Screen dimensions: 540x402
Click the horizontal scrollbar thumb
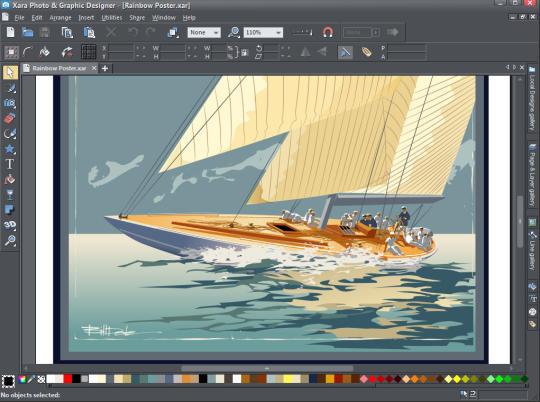click(267, 368)
